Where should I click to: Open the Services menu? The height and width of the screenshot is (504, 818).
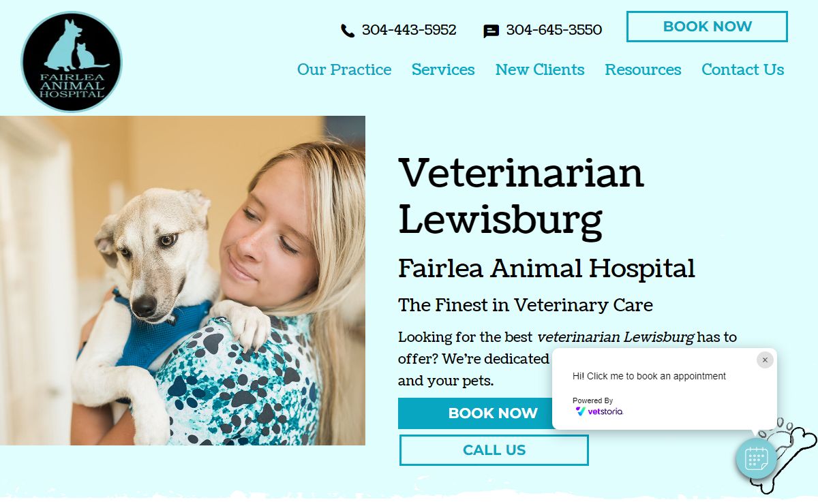443,69
